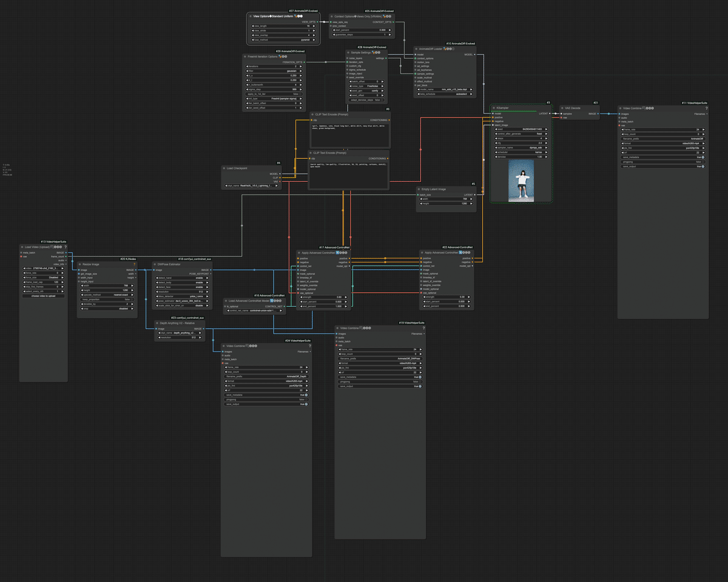
Task: Increase strength arrow in #22 Apply Advanced ControlNet
Action: point(470,297)
